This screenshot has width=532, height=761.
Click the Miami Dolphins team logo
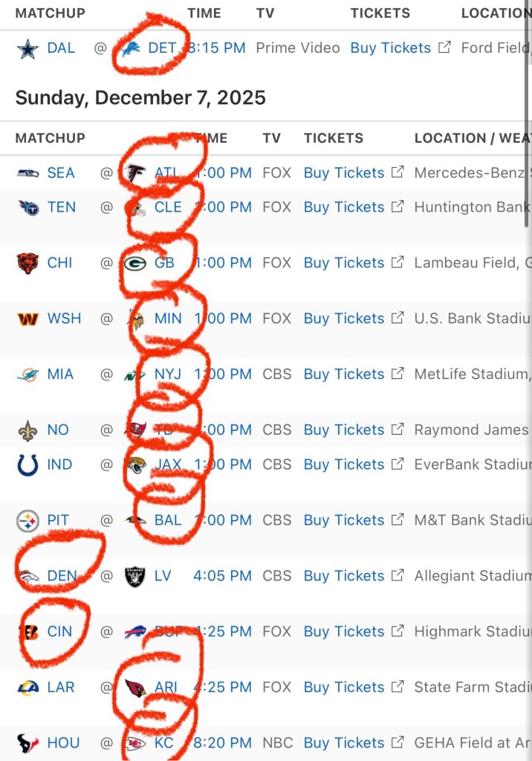coord(27,375)
